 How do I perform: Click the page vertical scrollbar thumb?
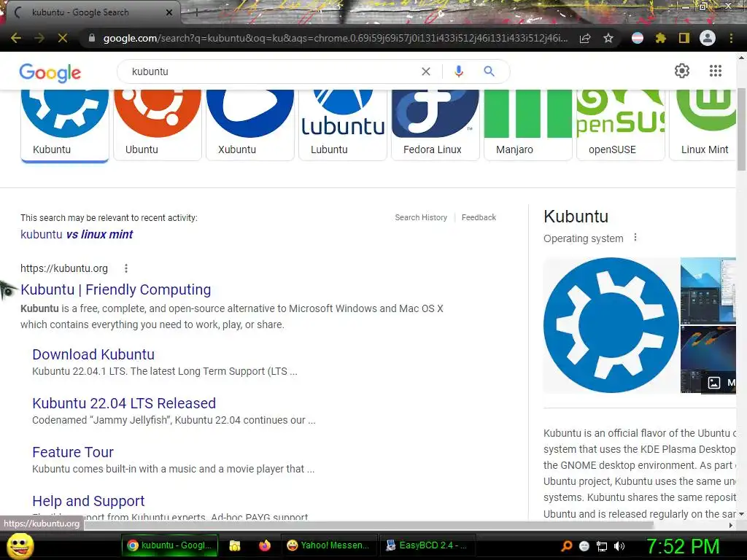coord(741,129)
